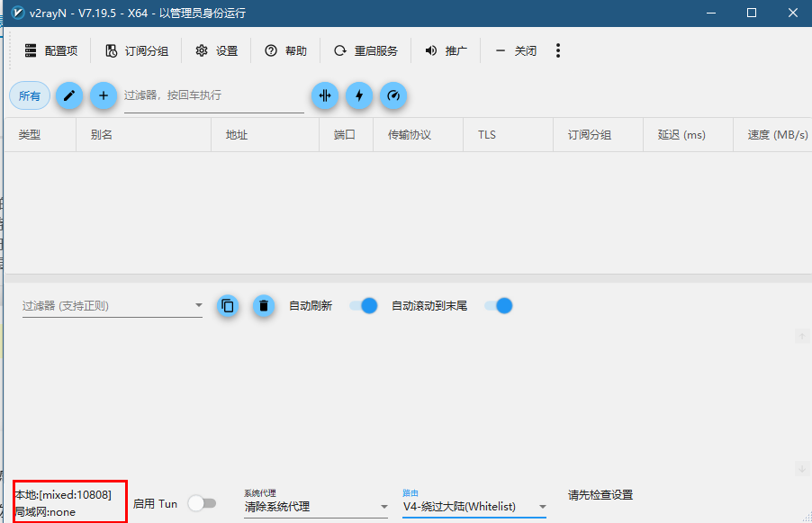Expand the log filter regex dropdown
The image size is (812, 523).
click(112, 306)
